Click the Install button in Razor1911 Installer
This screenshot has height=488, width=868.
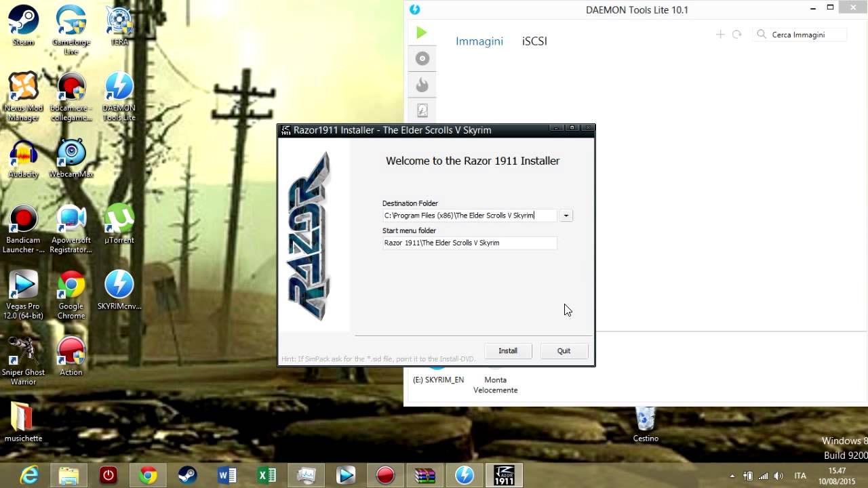click(x=508, y=350)
